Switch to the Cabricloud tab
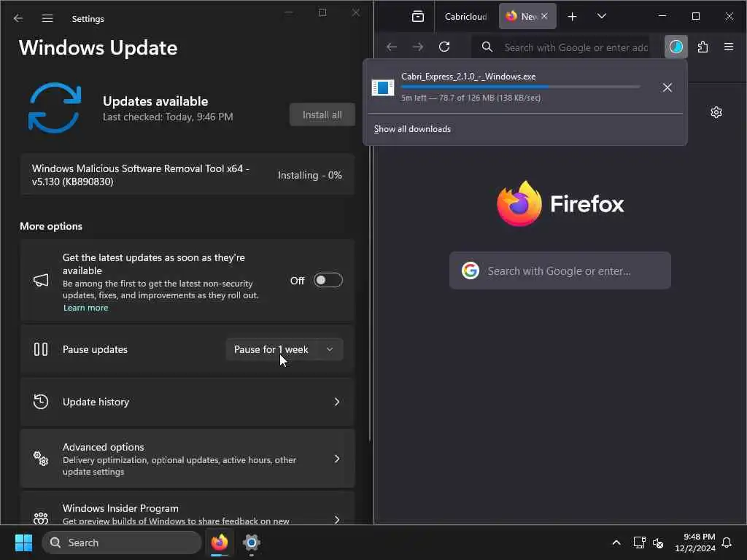Viewport: 747px width, 560px height. 465,17
